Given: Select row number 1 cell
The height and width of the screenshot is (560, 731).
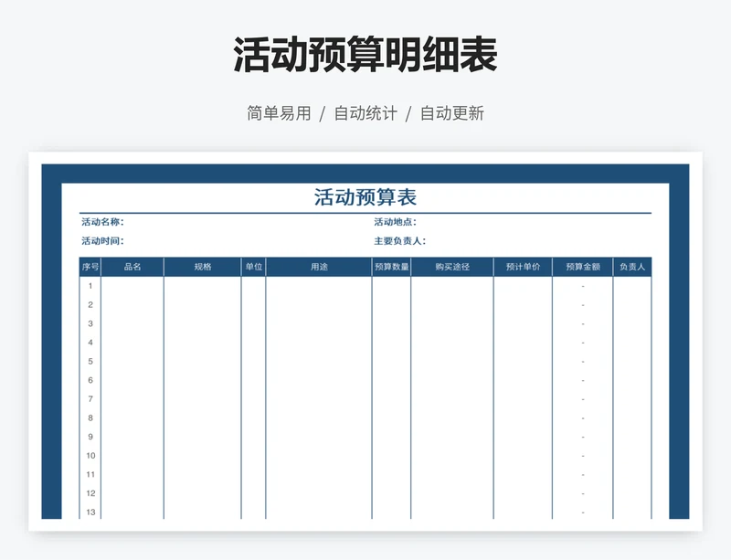Looking at the screenshot, I should 90,286.
